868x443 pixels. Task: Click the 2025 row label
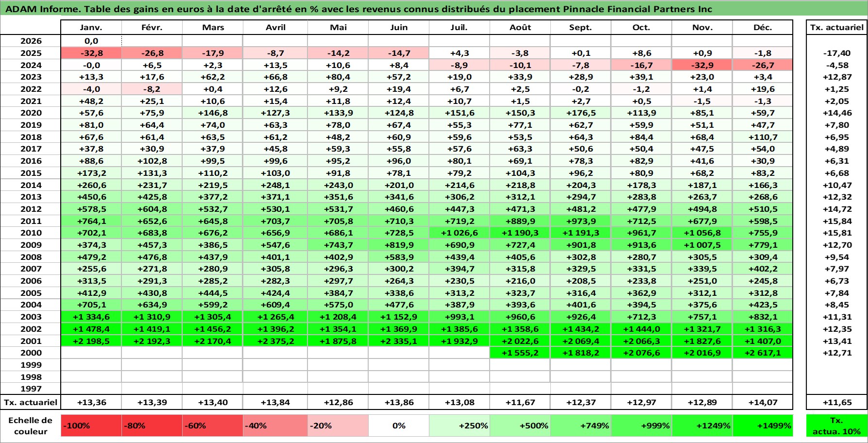(31, 53)
